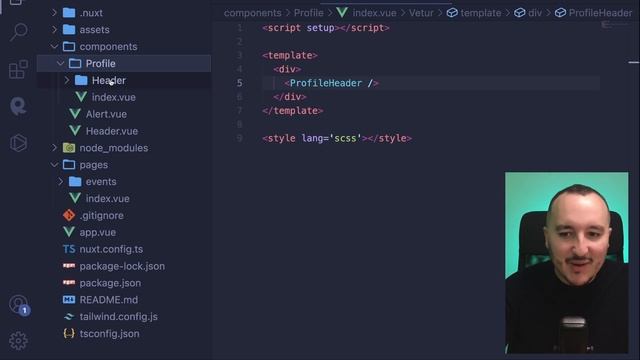The width and height of the screenshot is (640, 360).
Task: Click the TS icon beside nuxt.config.ts
Action: pyautogui.click(x=69, y=249)
